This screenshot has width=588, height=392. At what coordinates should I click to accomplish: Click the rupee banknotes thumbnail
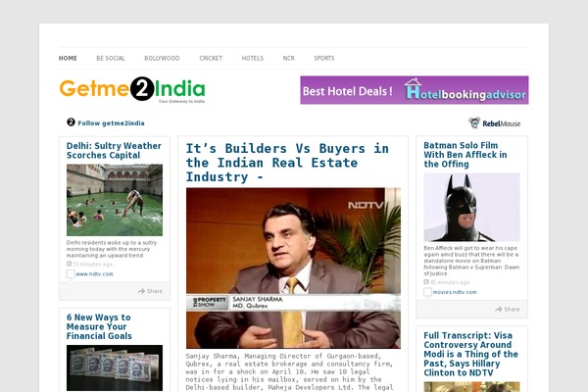115,367
